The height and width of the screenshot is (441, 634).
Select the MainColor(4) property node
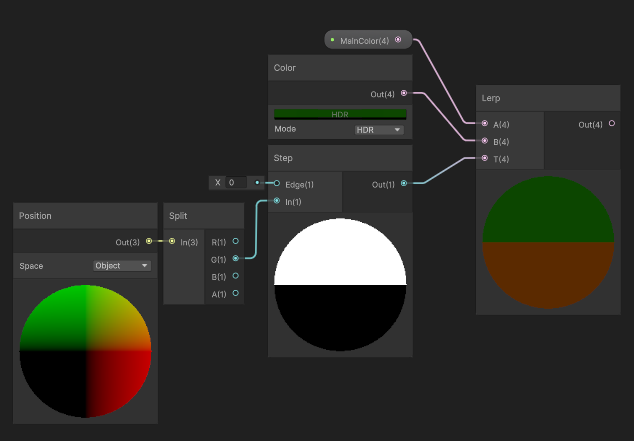click(x=368, y=40)
